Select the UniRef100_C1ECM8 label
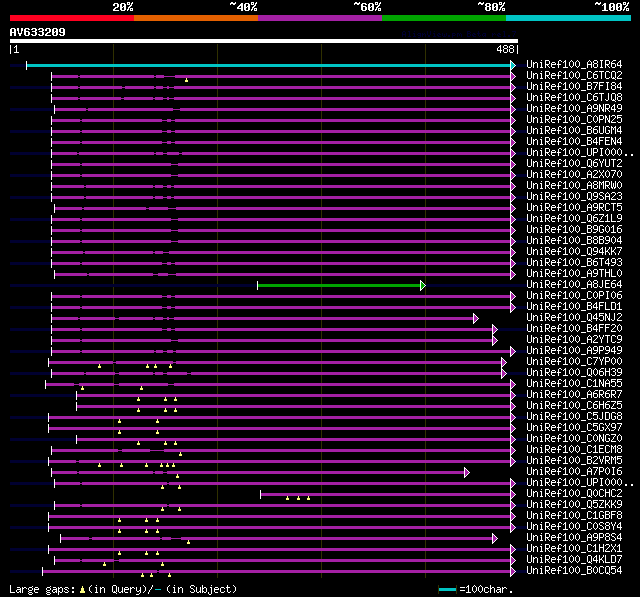The image size is (640, 597). [x=574, y=450]
